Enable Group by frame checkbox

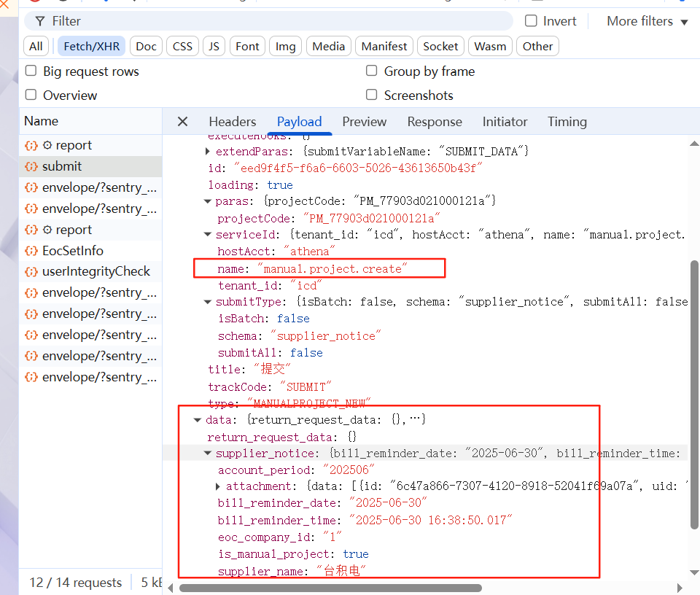pos(371,71)
